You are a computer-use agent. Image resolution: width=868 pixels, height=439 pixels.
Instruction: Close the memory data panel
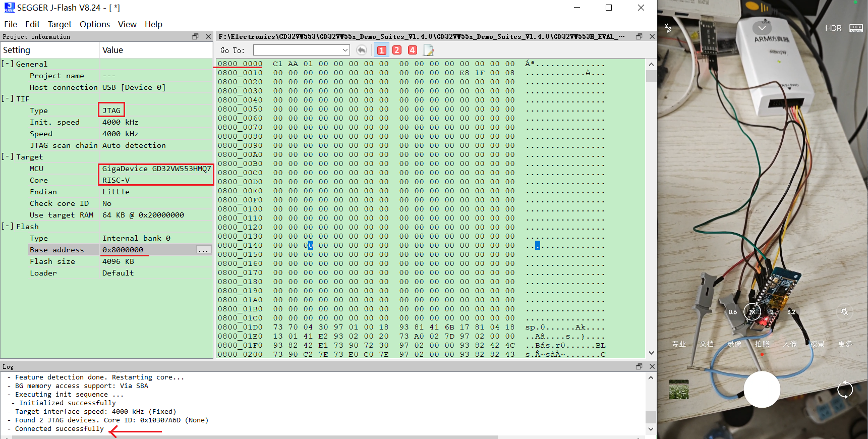point(652,36)
